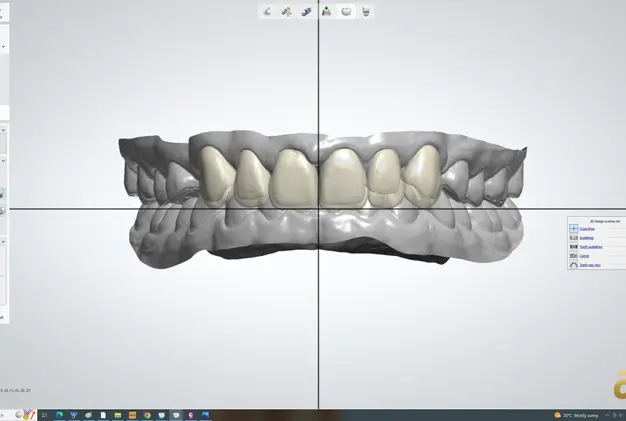Select the tooth-shaped icon at the toolbar's right end

(366, 11)
